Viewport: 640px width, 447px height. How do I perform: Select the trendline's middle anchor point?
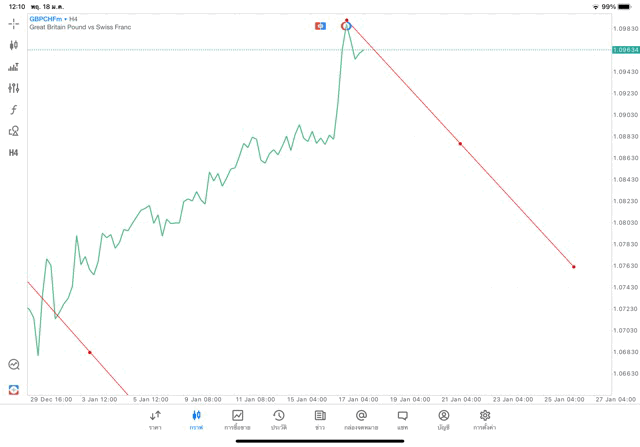pyautogui.click(x=460, y=144)
